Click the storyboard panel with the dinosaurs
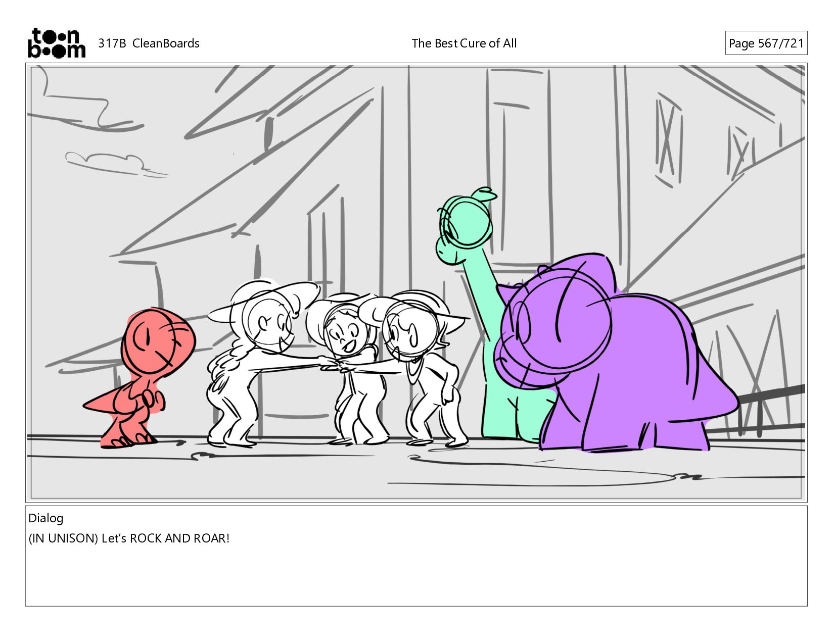The image size is (834, 644). pyautogui.click(x=416, y=282)
